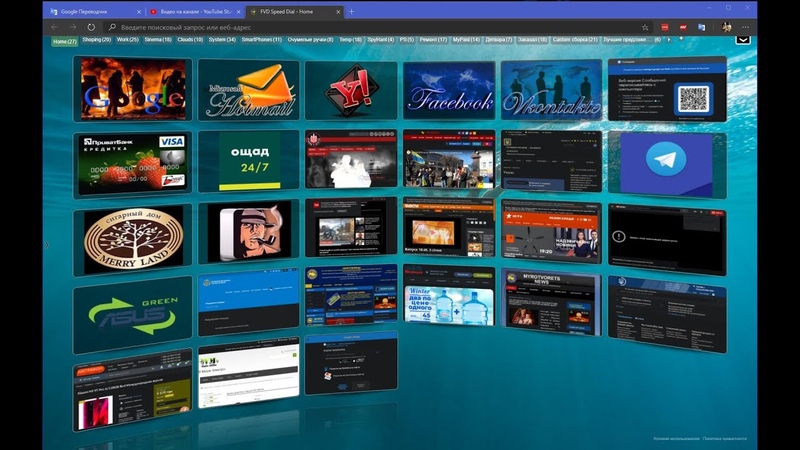This screenshot has width=800, height=450.
Task: Open the dial with error exclamation icon
Action: click(667, 239)
